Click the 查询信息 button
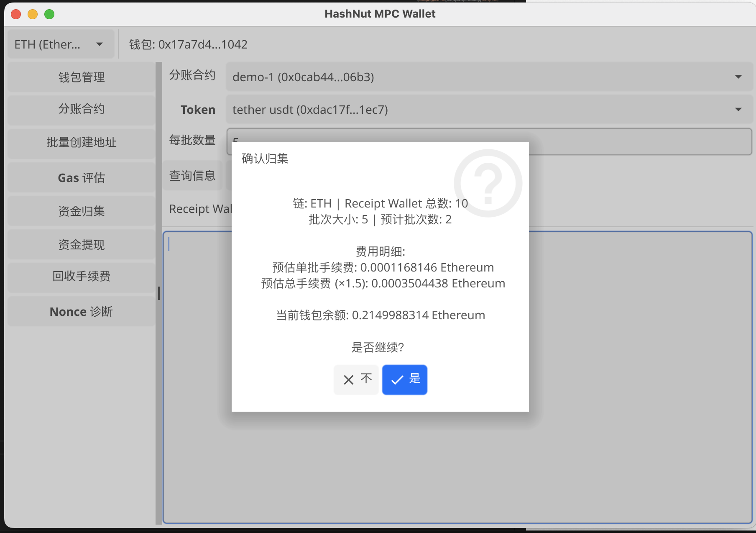The image size is (756, 533). (x=192, y=176)
